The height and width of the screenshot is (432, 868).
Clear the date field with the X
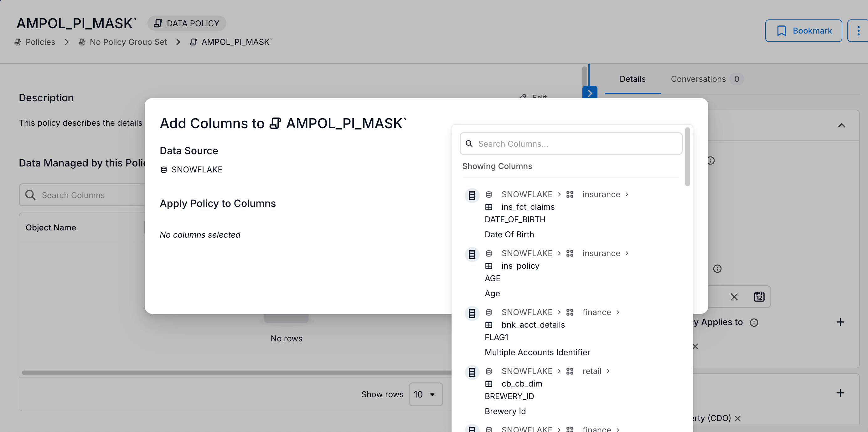coord(734,297)
